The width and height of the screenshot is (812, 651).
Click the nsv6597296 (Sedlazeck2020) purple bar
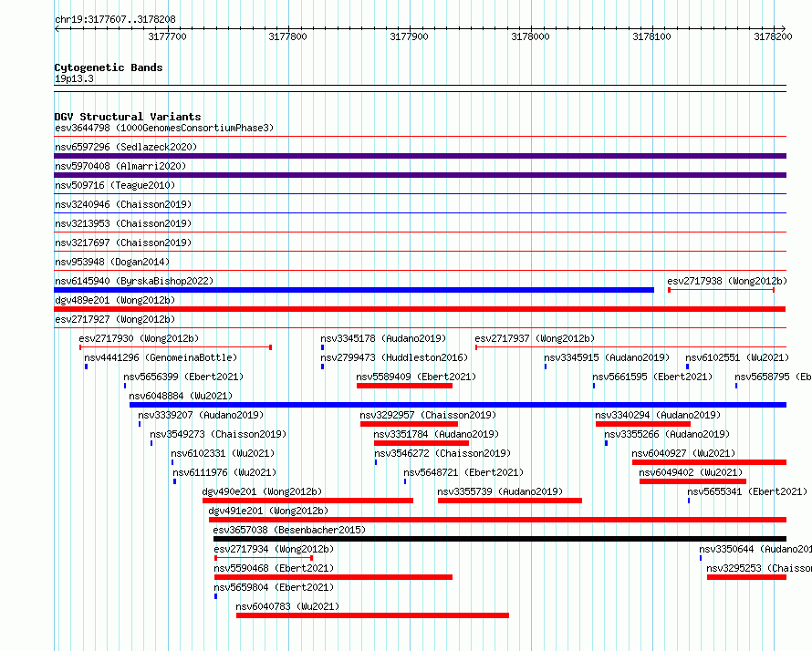[x=420, y=156]
